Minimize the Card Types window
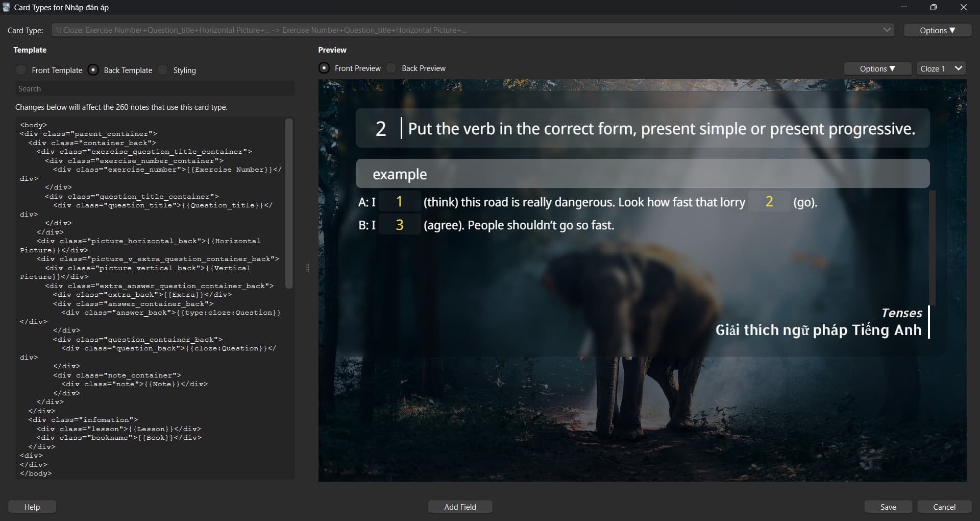The height and width of the screenshot is (521, 980). point(904,7)
